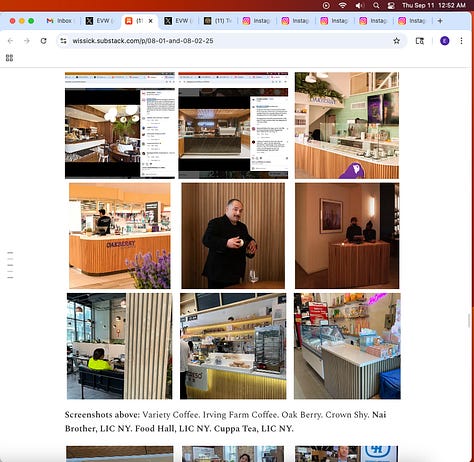Click "Cuppa Tea, LIC NY" in caption
The width and height of the screenshot is (474, 462).
[253, 429]
